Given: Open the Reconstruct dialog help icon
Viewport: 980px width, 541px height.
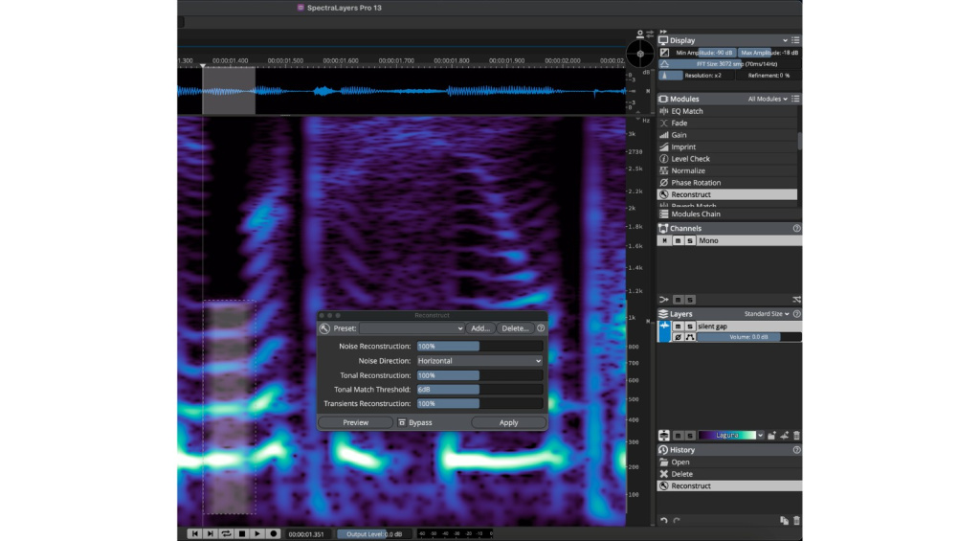Looking at the screenshot, I should pyautogui.click(x=541, y=327).
